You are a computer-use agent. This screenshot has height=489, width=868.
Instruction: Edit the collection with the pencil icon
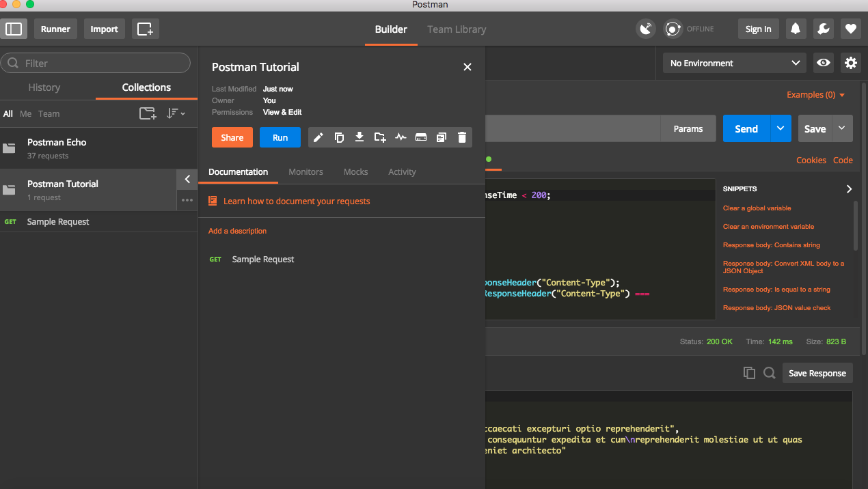[318, 137]
